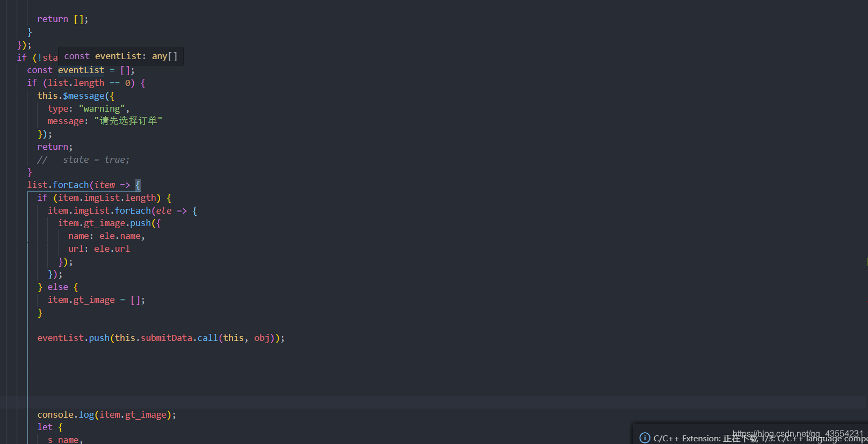
Task: Click 'this.submitData.call' expression
Action: click(x=167, y=338)
